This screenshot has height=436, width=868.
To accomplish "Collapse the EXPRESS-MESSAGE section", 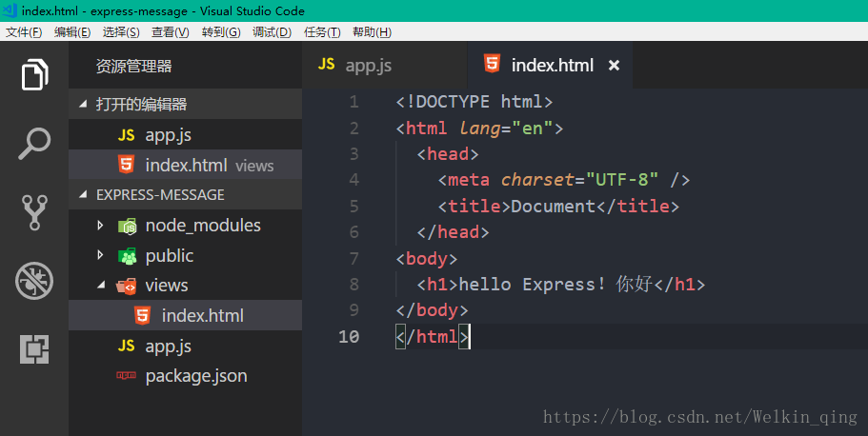I will 83,195.
